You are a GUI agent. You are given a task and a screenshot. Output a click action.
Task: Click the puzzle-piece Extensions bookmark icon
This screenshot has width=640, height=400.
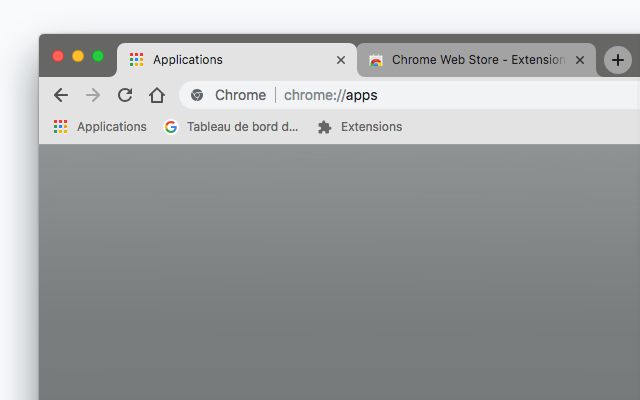tap(324, 127)
